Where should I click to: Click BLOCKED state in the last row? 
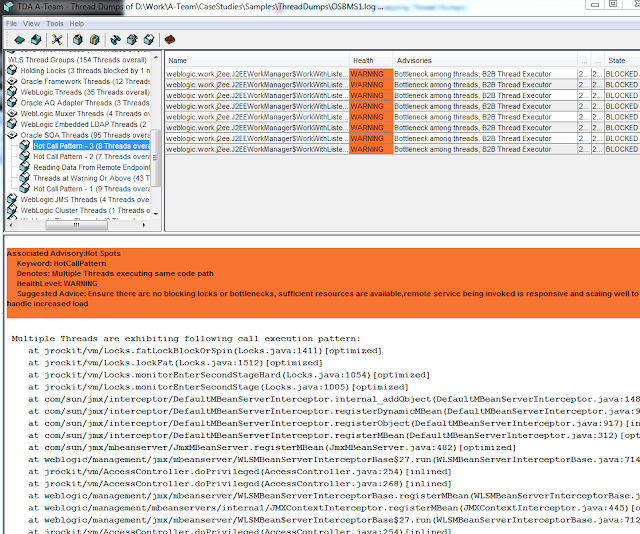[x=622, y=149]
